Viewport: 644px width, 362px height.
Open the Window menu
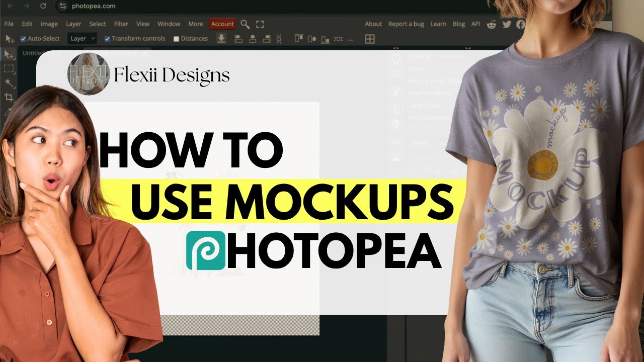tap(169, 24)
